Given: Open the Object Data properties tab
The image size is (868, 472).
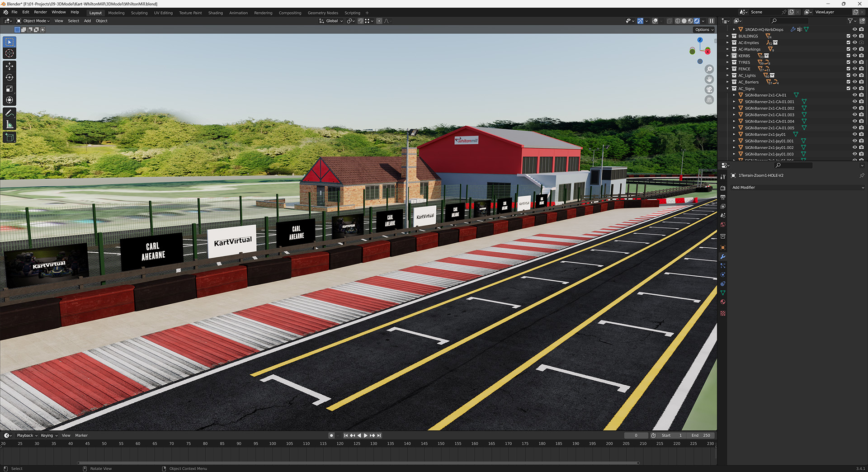Looking at the screenshot, I should pos(723,293).
